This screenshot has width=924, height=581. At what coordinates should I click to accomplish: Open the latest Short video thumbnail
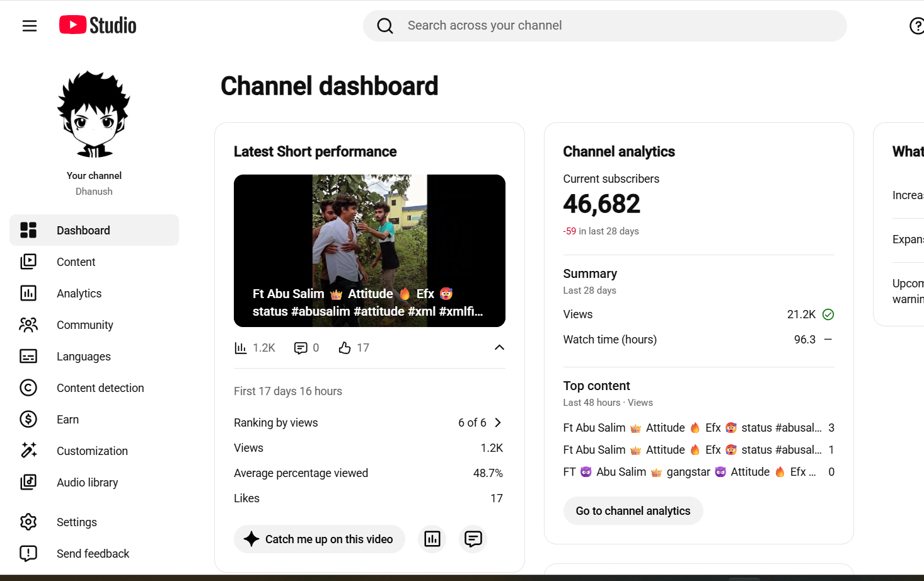369,251
